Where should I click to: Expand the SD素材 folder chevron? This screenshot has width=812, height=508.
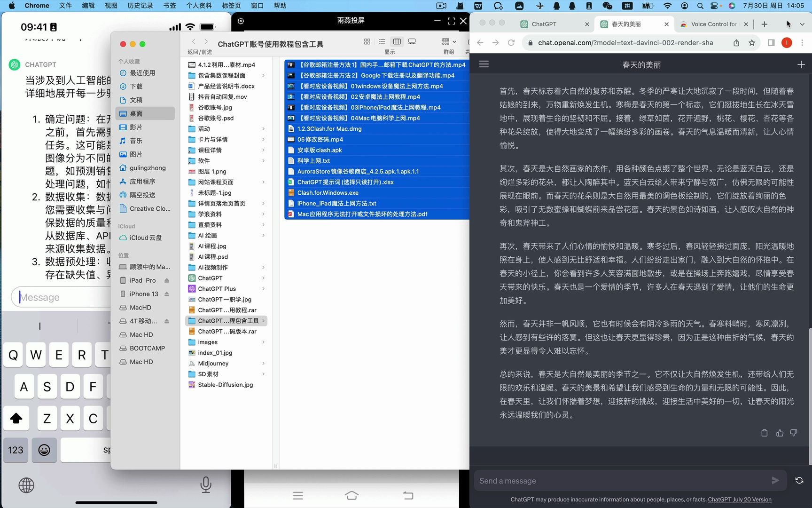coord(263,374)
